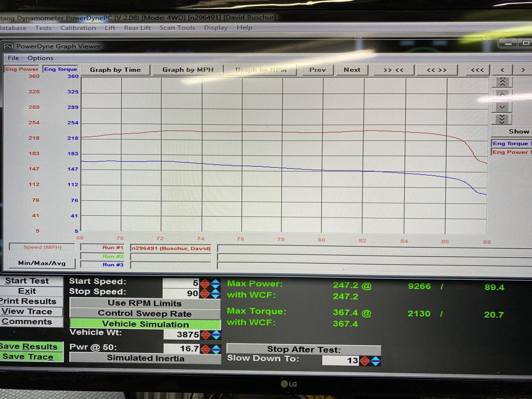This screenshot has height=399, width=532.
Task: Open the Calibration menu
Action: (x=78, y=28)
